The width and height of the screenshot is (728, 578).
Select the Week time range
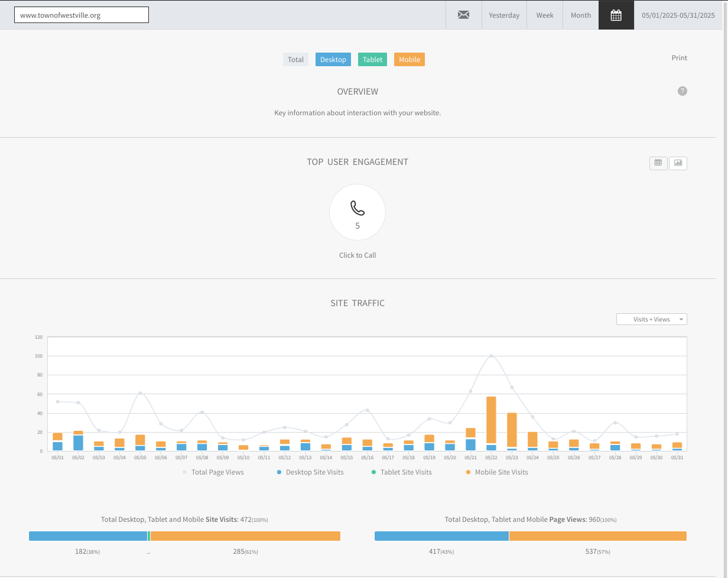tap(545, 15)
